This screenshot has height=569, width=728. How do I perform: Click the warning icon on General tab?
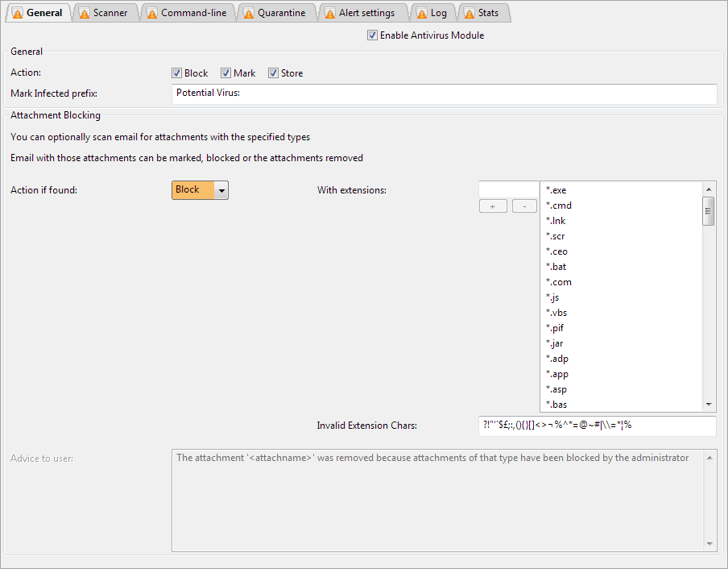18,13
